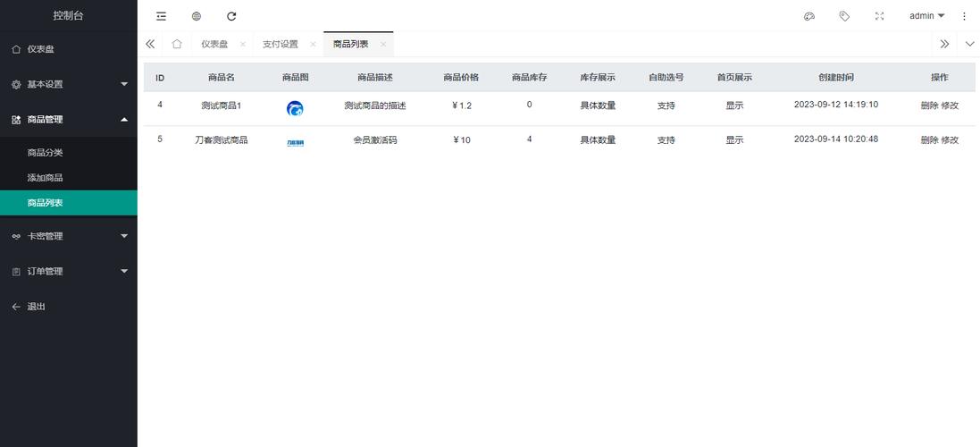Switch to the 仪表盘 tab
980x447 pixels.
tap(214, 45)
